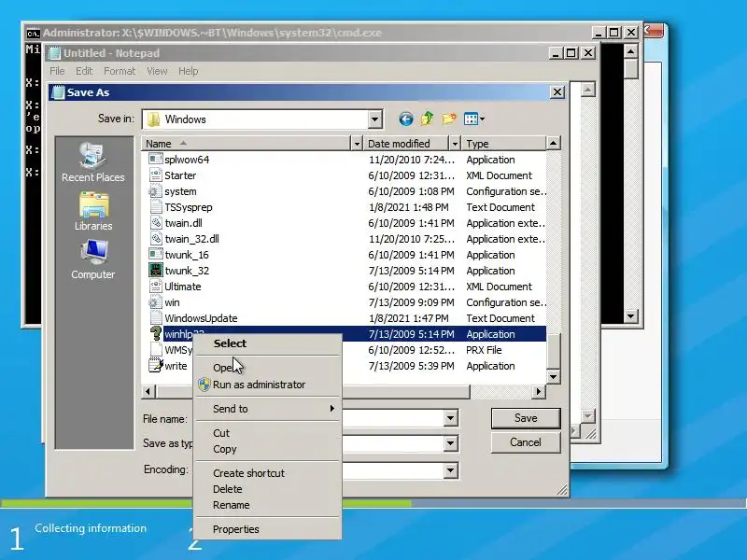The height and width of the screenshot is (560, 747).
Task: Open the Date modified column dropdown arrow
Action: (455, 144)
